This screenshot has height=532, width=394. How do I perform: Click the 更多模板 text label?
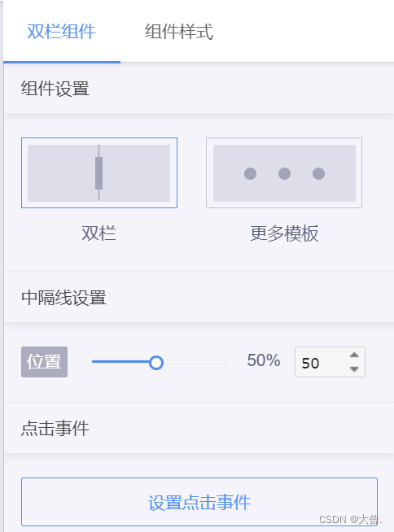284,233
